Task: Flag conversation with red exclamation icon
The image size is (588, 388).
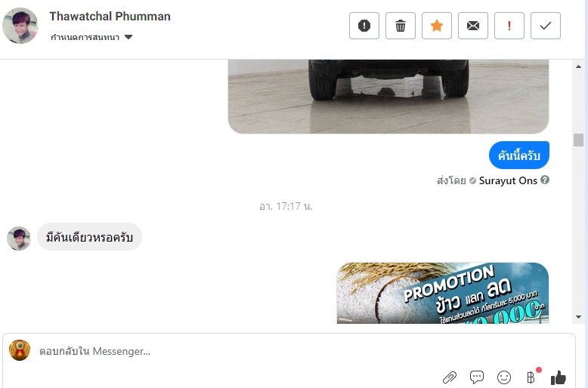Action: tap(509, 26)
